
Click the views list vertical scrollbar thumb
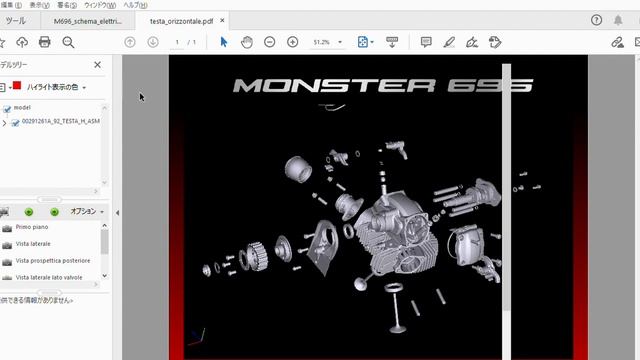pos(104,242)
